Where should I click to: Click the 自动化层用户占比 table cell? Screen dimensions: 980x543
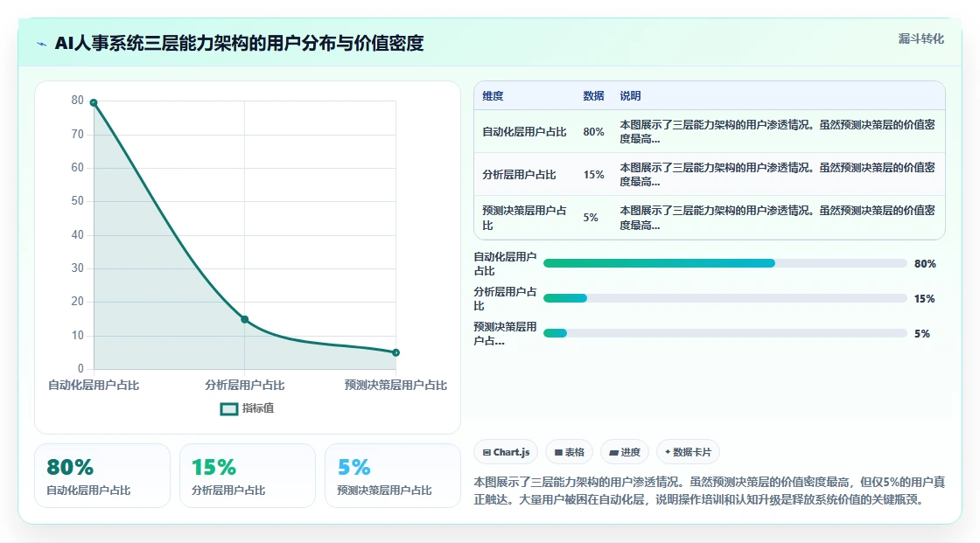coord(524,132)
